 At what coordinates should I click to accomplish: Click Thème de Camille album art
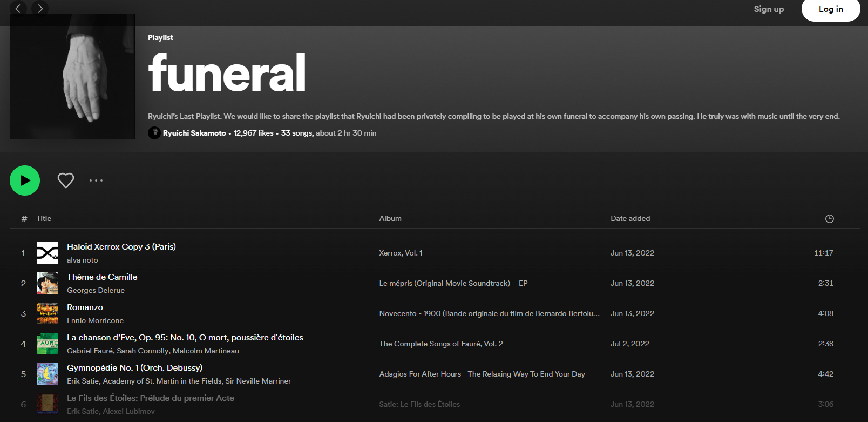[x=48, y=283]
